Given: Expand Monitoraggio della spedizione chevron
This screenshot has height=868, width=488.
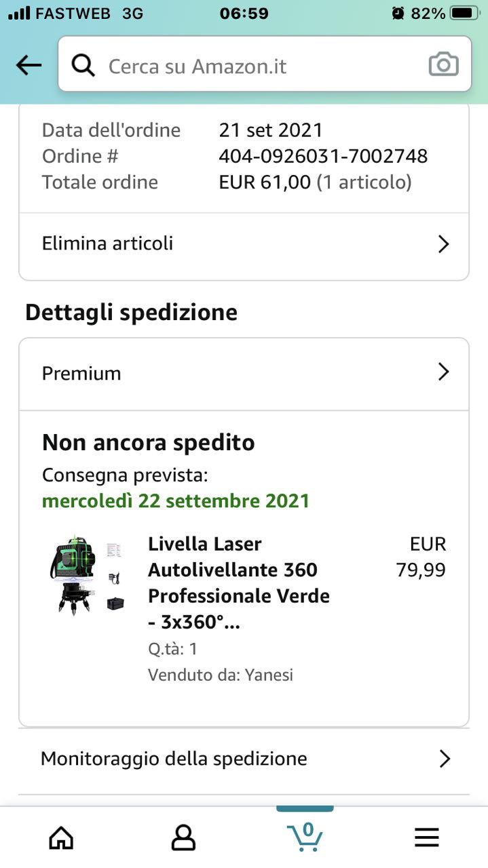Looking at the screenshot, I should click(445, 758).
